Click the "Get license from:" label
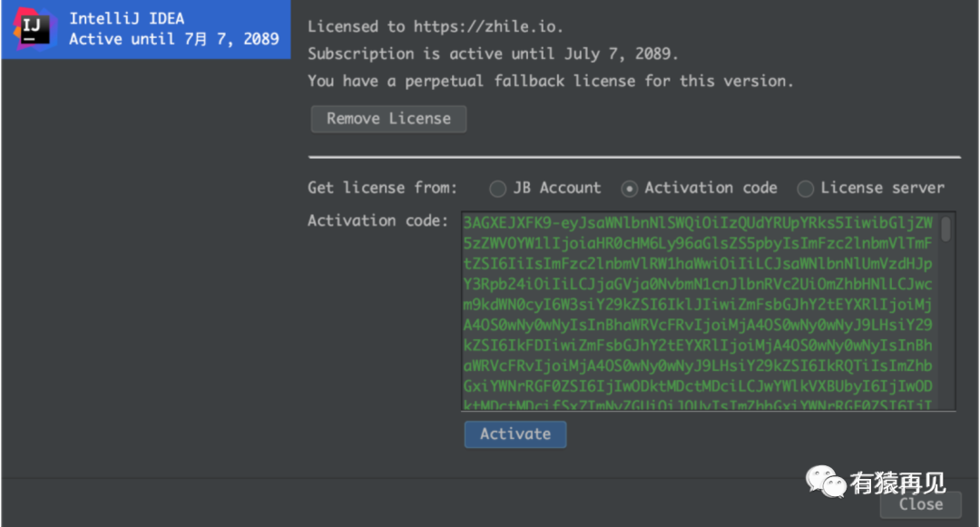The height and width of the screenshot is (527, 980). (x=382, y=188)
